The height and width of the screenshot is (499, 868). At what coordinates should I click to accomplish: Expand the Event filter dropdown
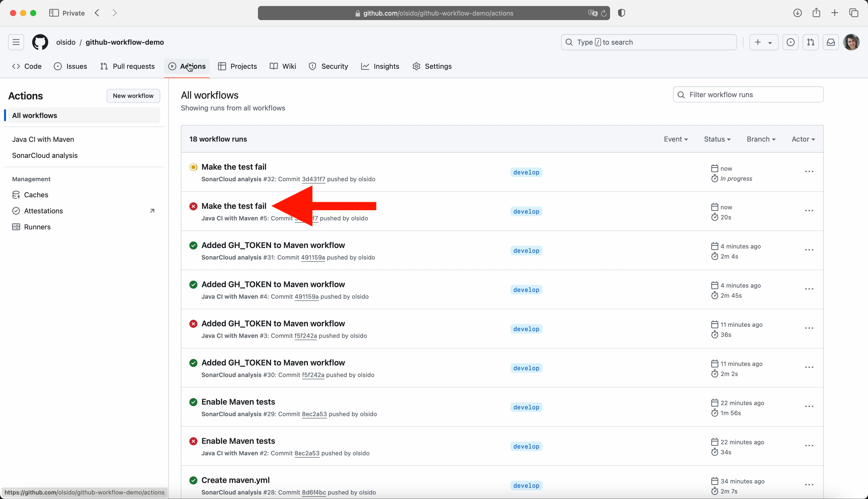[x=676, y=139]
